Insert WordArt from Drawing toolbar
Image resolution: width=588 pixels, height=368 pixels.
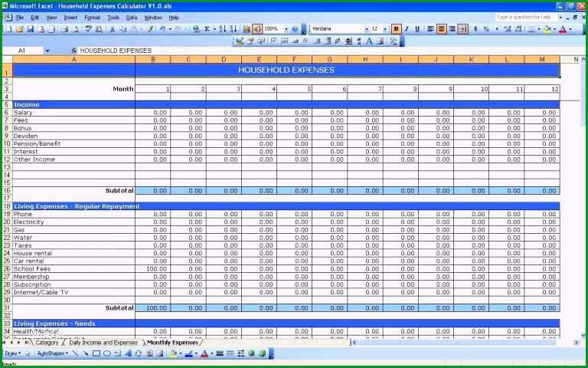click(128, 353)
